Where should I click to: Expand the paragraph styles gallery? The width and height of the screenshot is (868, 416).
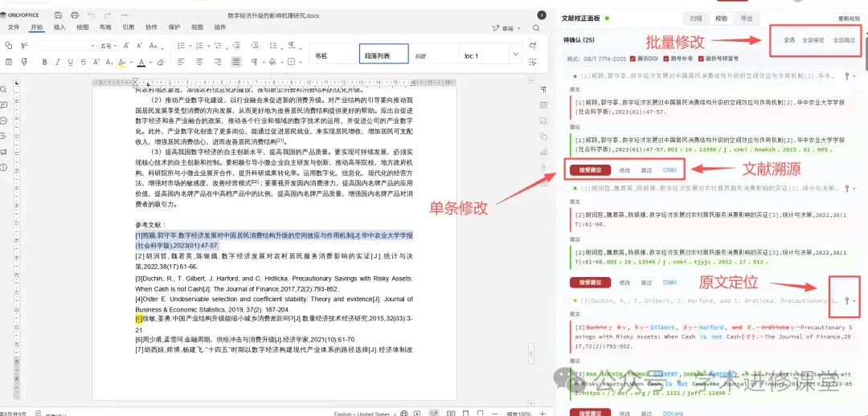[x=516, y=55]
